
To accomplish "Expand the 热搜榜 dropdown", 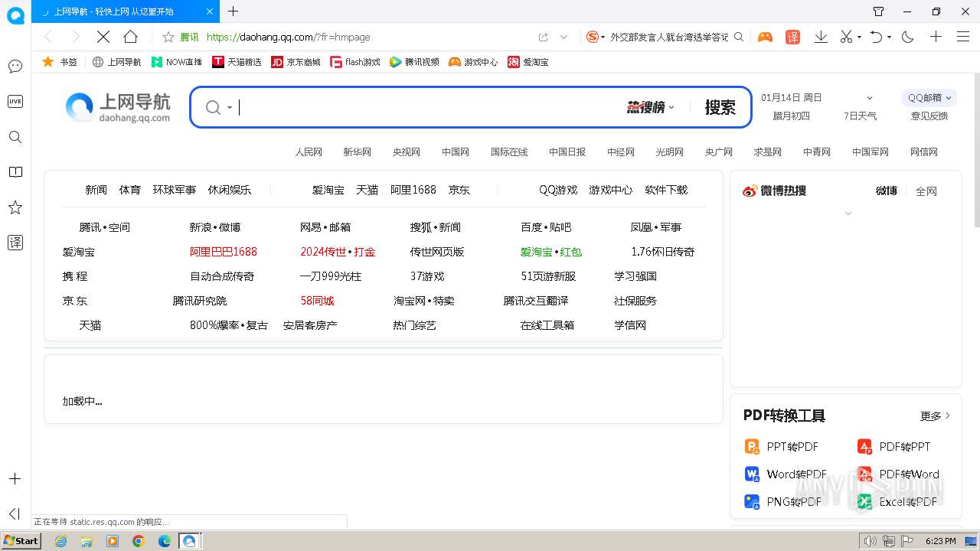I will click(651, 107).
